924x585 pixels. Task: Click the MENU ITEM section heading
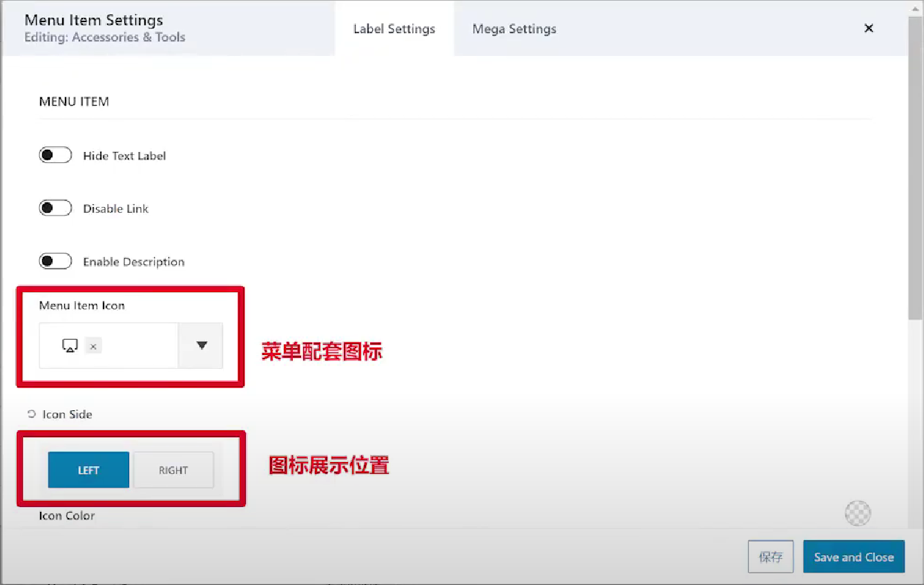74,102
